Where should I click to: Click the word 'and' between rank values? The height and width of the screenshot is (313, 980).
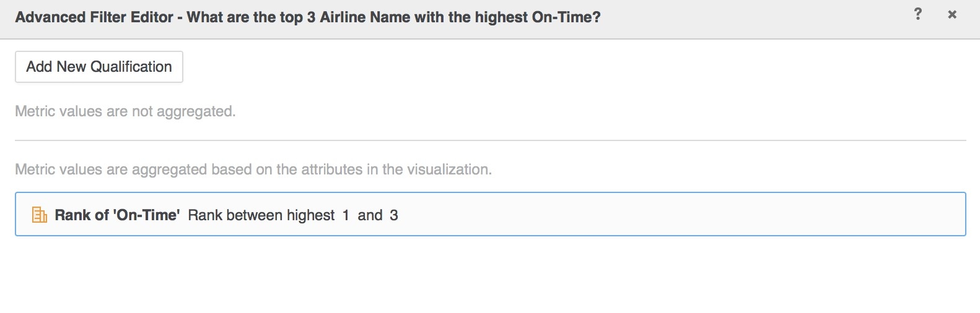pyautogui.click(x=370, y=215)
